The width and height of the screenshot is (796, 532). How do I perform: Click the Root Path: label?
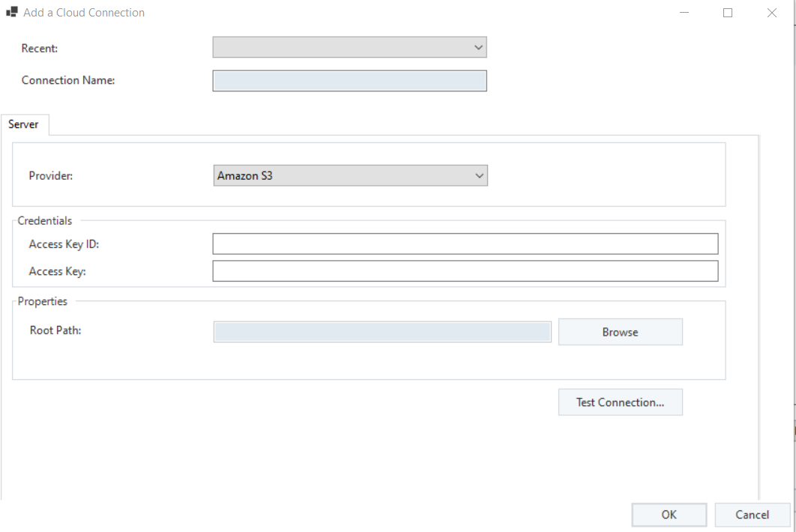55,330
